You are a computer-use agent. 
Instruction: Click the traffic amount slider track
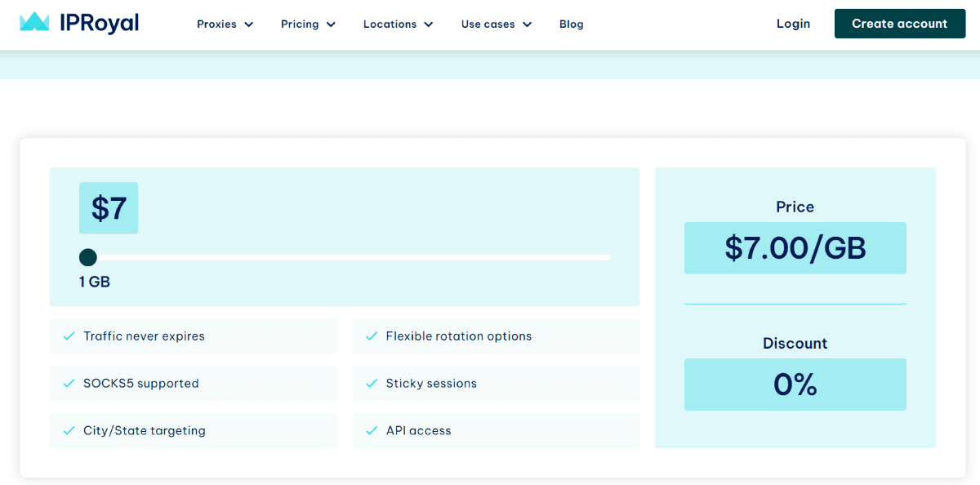click(345, 258)
